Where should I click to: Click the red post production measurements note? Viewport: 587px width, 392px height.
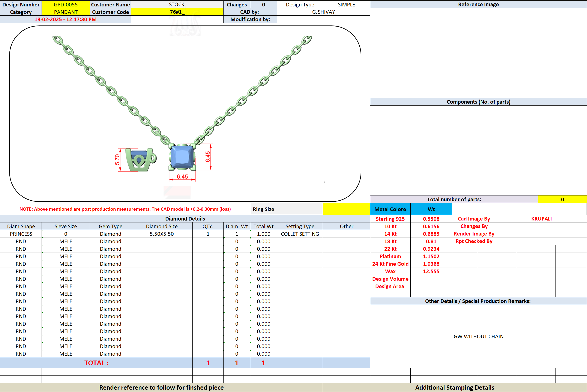(125, 209)
